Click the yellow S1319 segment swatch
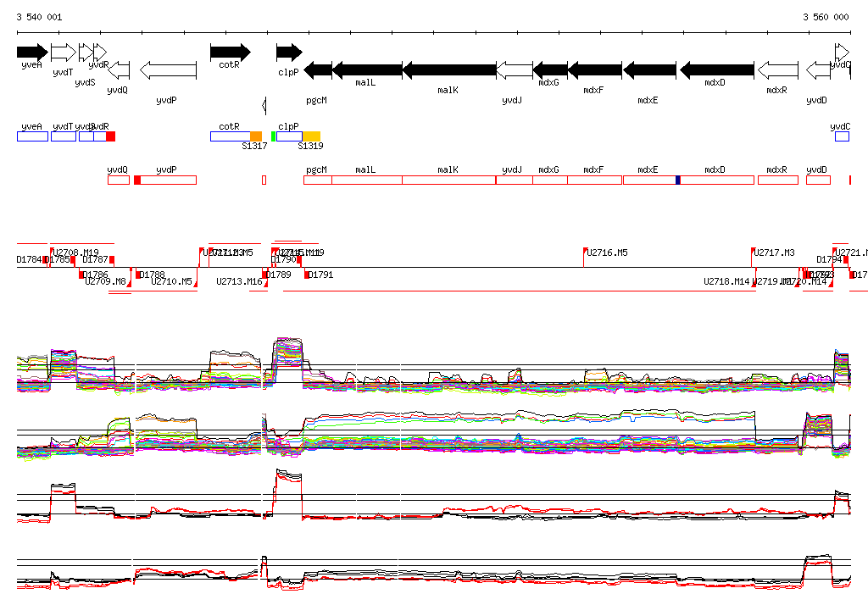The height and width of the screenshot is (605, 868). click(311, 136)
